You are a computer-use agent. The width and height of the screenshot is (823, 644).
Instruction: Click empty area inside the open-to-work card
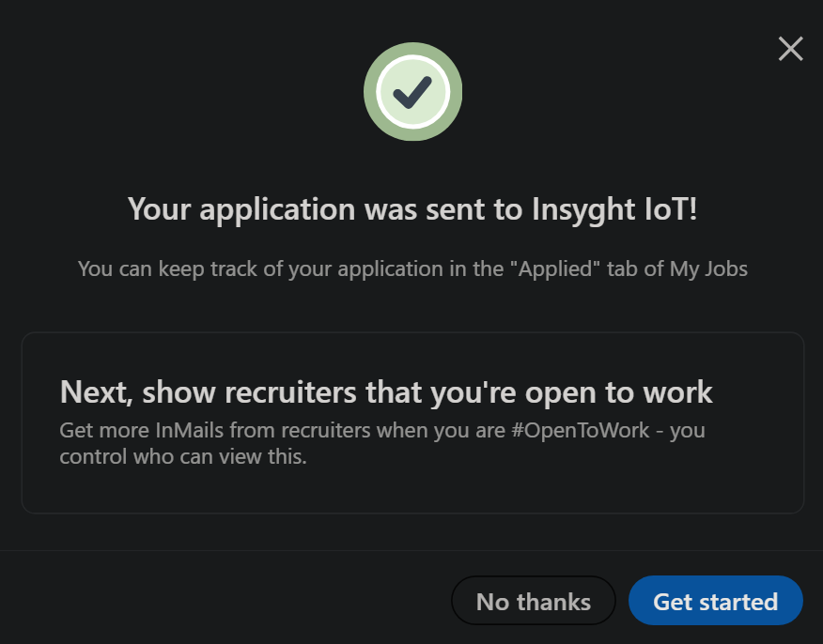564,483
